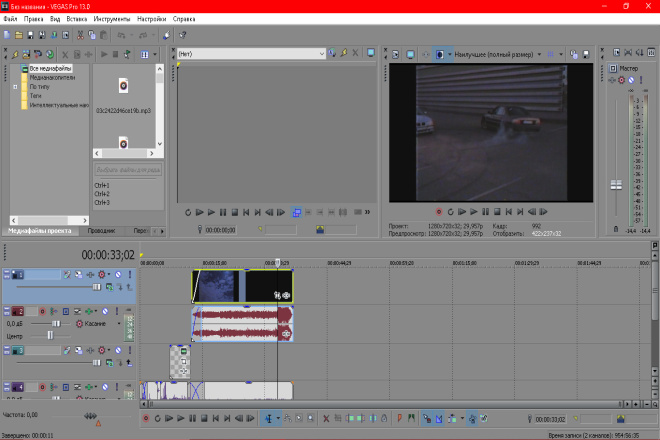This screenshot has height=440, width=660.
Task: Select the Все медиафайлы bin
Action: (x=50, y=68)
